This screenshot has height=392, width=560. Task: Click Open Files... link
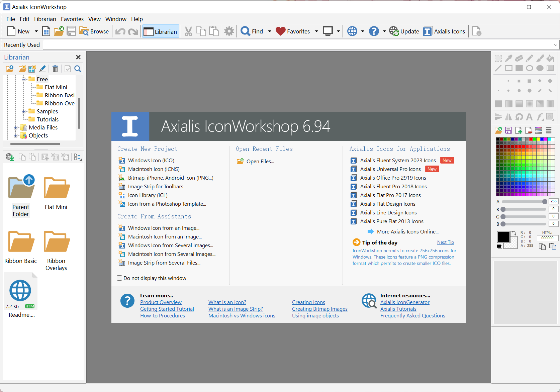[260, 162]
